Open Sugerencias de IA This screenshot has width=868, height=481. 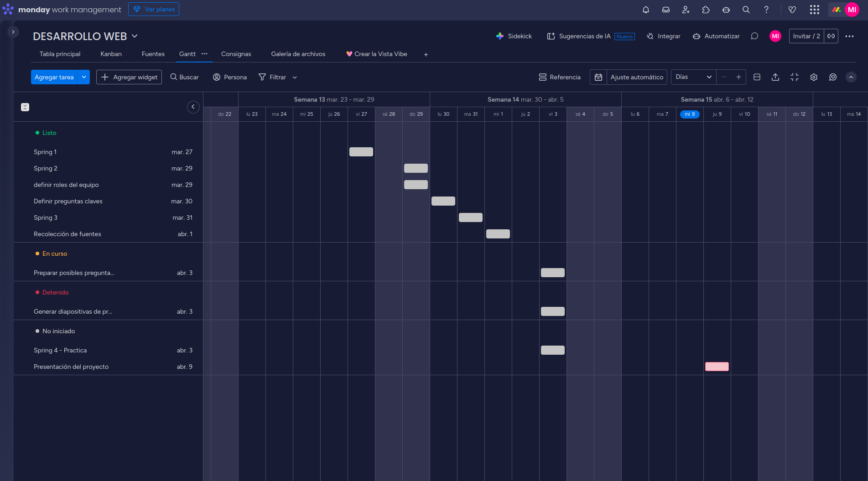click(591, 36)
